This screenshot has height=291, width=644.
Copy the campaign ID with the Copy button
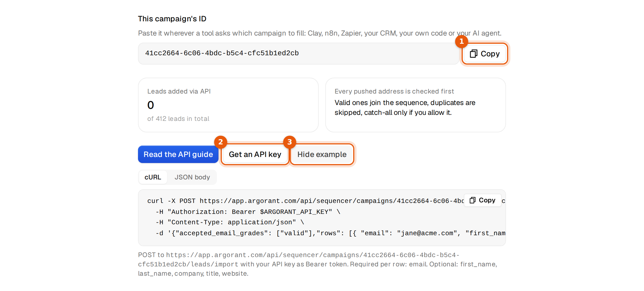[x=485, y=54]
